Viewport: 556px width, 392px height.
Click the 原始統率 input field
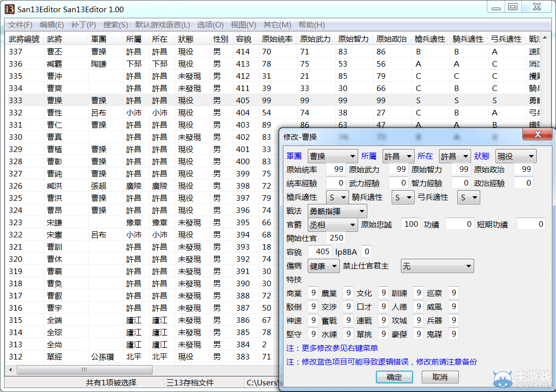[336, 169]
